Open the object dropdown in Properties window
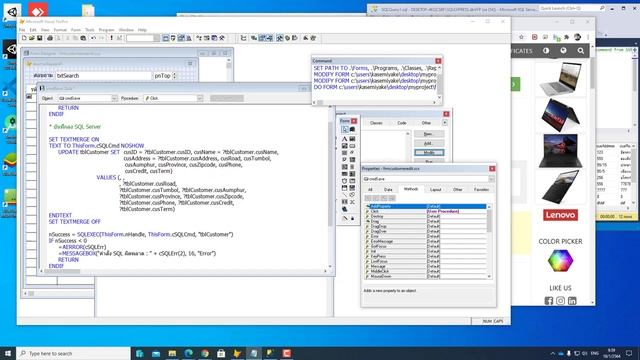Screen dimensions: 640x360 point(491,179)
